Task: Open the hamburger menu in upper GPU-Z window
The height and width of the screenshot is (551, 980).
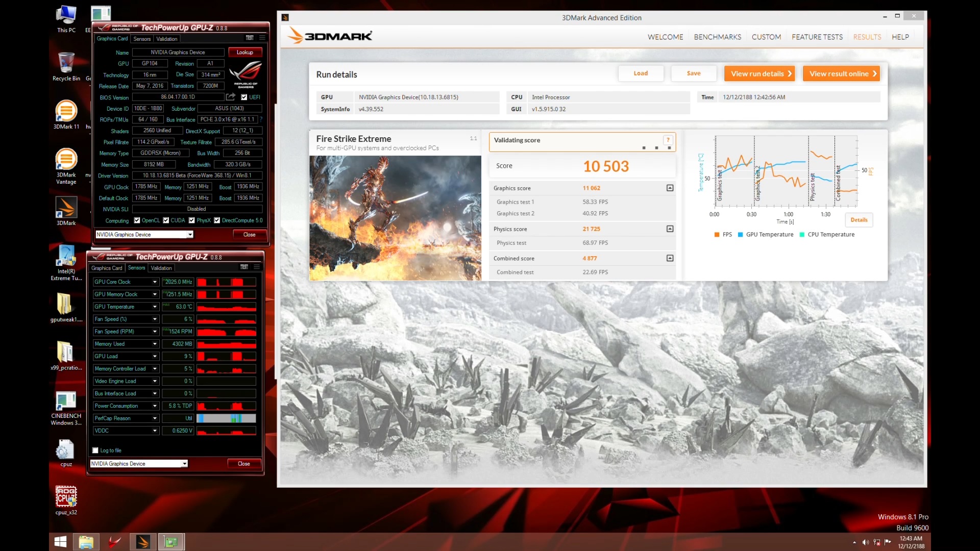Action: [x=262, y=38]
